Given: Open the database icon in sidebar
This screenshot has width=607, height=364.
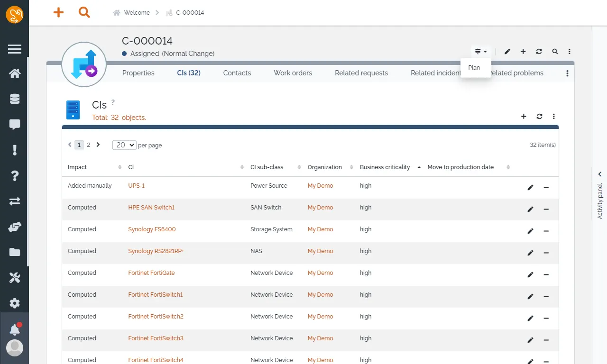Looking at the screenshot, I should [x=15, y=99].
